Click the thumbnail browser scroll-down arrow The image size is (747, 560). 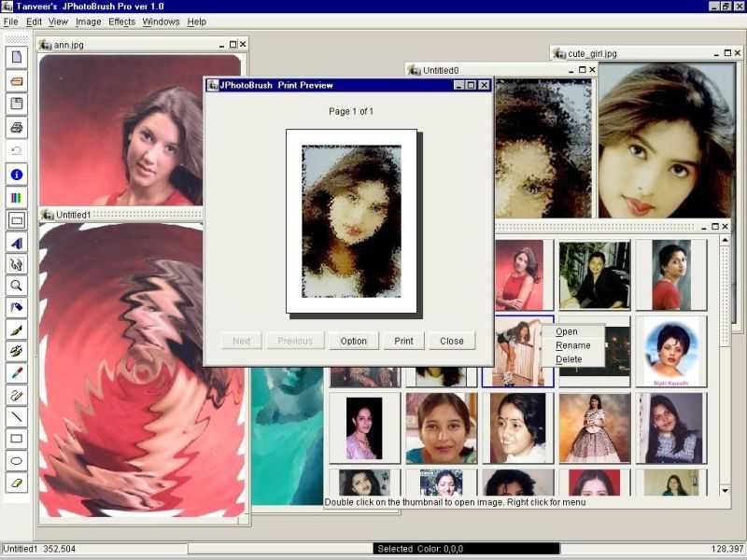[x=725, y=490]
